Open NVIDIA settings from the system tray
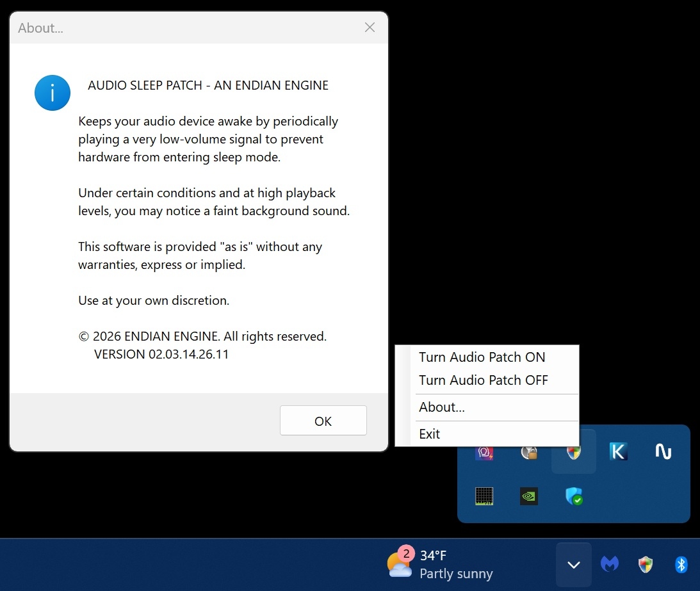 pos(528,496)
